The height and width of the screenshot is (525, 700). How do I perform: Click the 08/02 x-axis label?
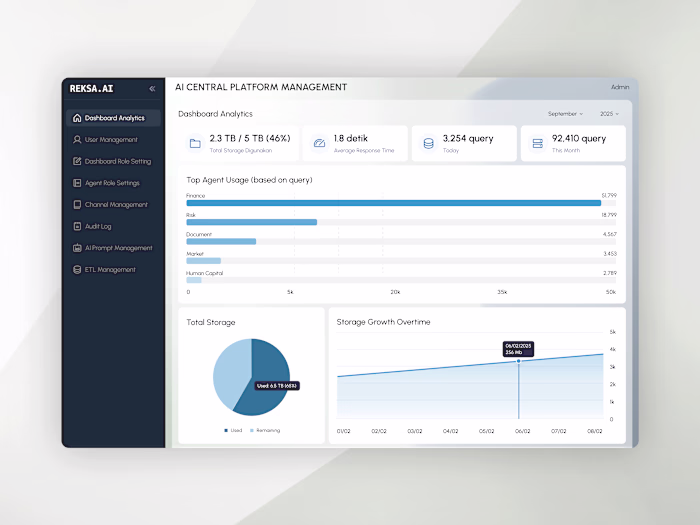(595, 431)
